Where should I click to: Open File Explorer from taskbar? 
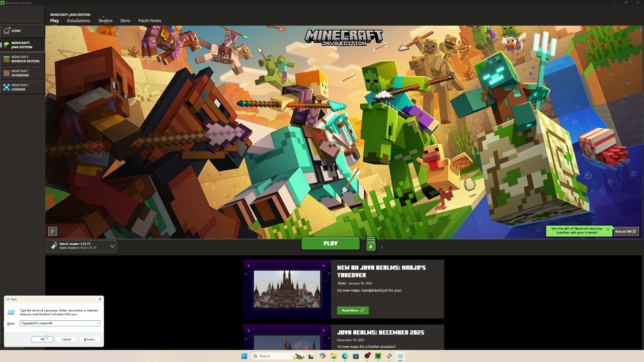coord(334,356)
